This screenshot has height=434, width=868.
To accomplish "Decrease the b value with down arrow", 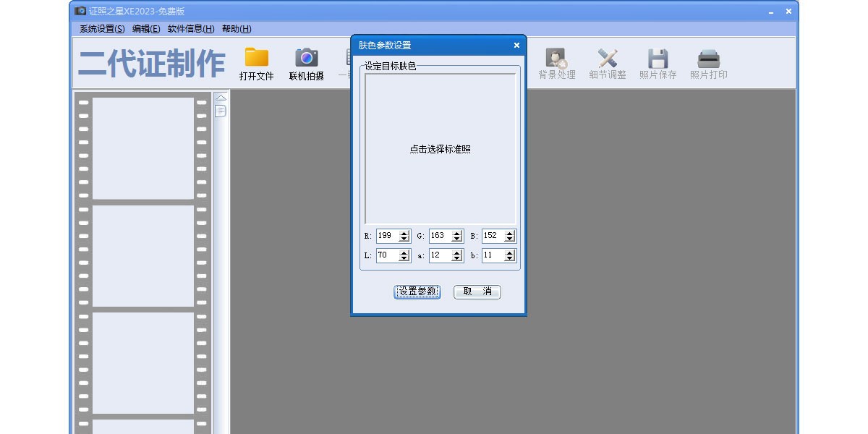I will tap(509, 259).
